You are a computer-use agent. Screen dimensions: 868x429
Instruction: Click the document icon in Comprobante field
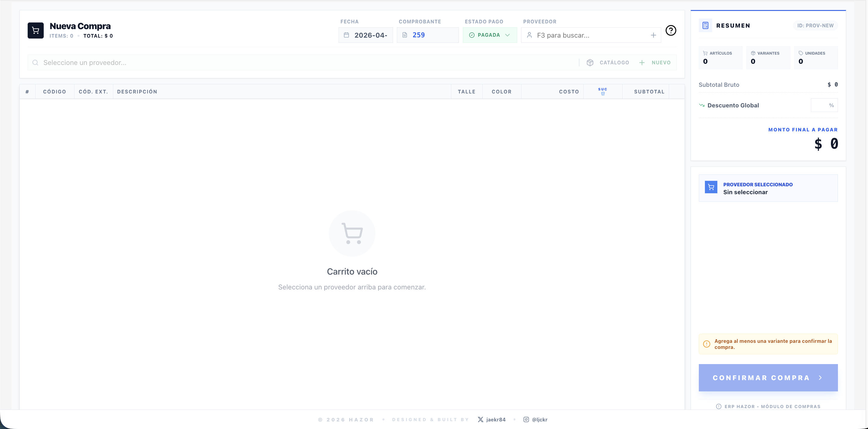(405, 35)
